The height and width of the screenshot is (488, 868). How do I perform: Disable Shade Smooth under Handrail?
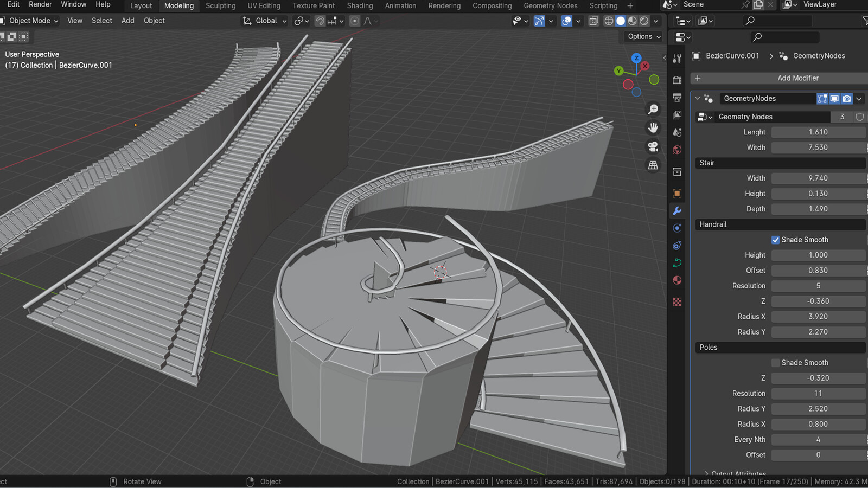point(776,240)
